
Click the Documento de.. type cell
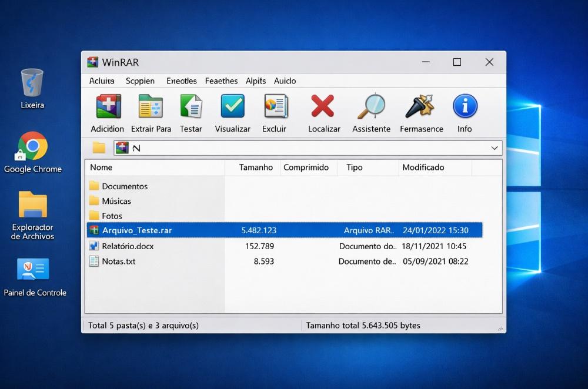coord(367,261)
